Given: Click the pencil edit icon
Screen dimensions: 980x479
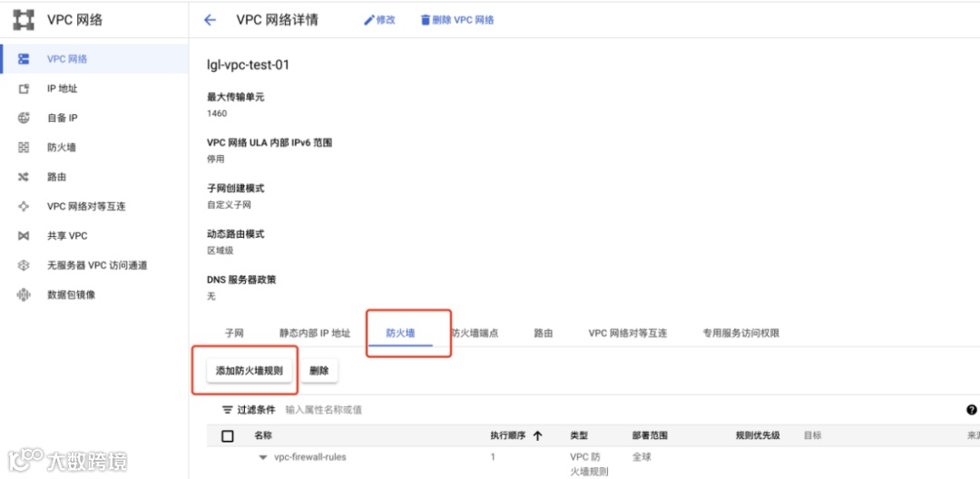Looking at the screenshot, I should [x=368, y=20].
